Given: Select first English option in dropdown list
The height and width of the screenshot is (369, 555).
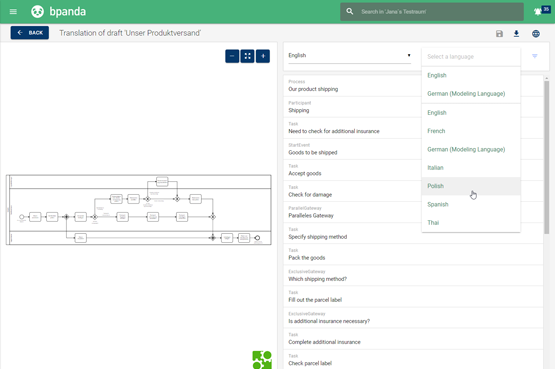Looking at the screenshot, I should click(471, 75).
